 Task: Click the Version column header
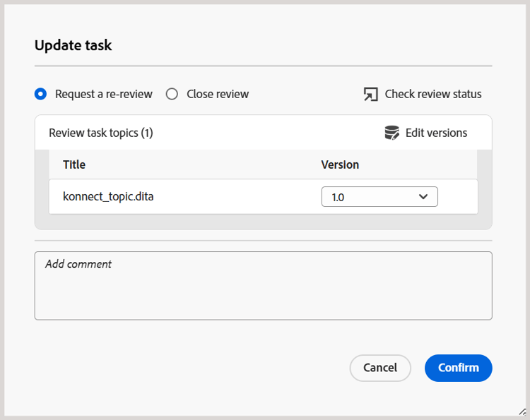click(x=340, y=164)
